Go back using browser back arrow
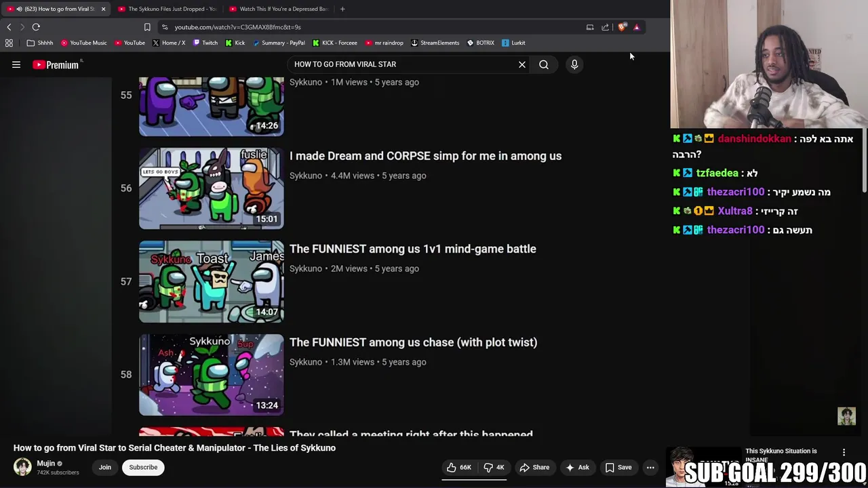Screen dimensions: 868x488 tap(9, 27)
